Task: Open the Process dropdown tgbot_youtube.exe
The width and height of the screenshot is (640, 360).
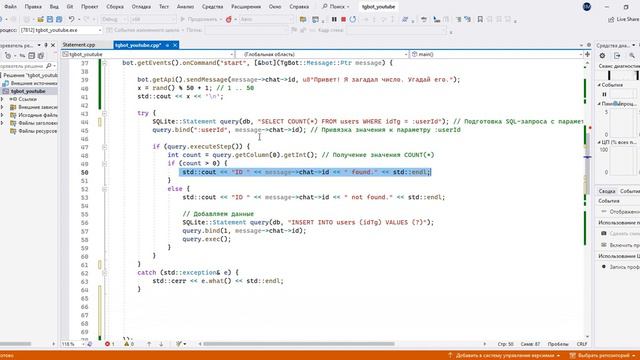Action: (x=60, y=30)
